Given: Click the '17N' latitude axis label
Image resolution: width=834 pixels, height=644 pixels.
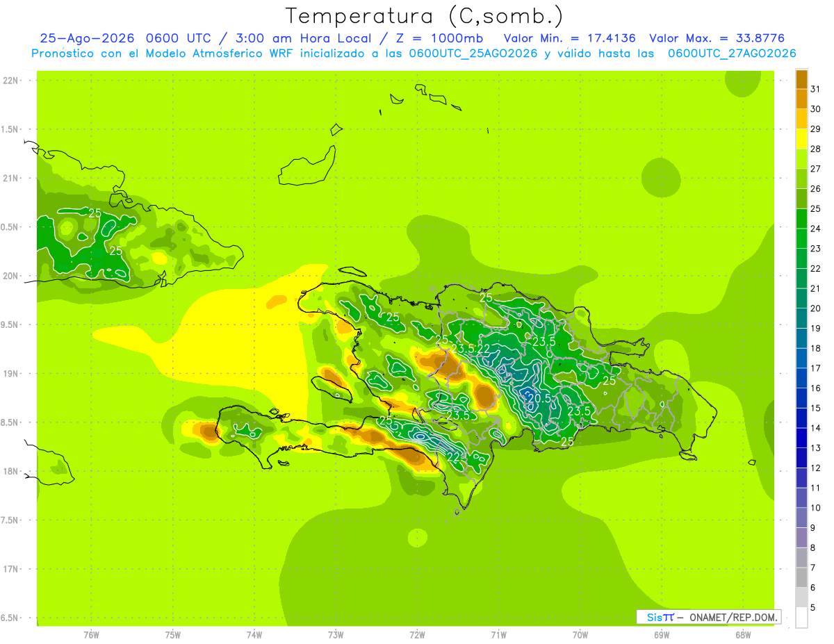Looking at the screenshot, I should point(11,569).
